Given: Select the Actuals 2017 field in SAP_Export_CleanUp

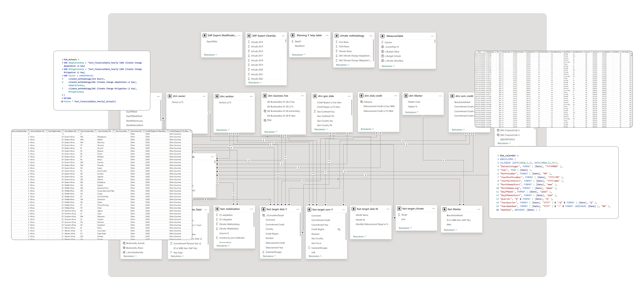Looking at the screenshot, I should pyautogui.click(x=257, y=56).
